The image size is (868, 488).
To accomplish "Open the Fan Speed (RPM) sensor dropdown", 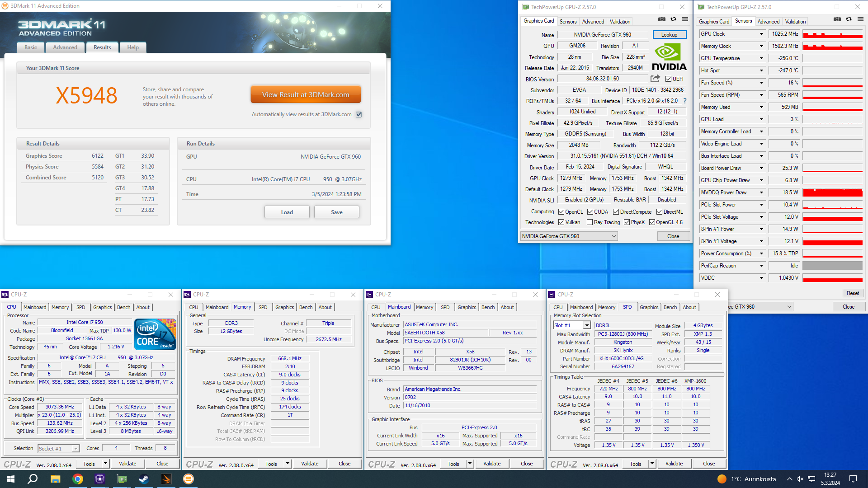I will pyautogui.click(x=761, y=95).
